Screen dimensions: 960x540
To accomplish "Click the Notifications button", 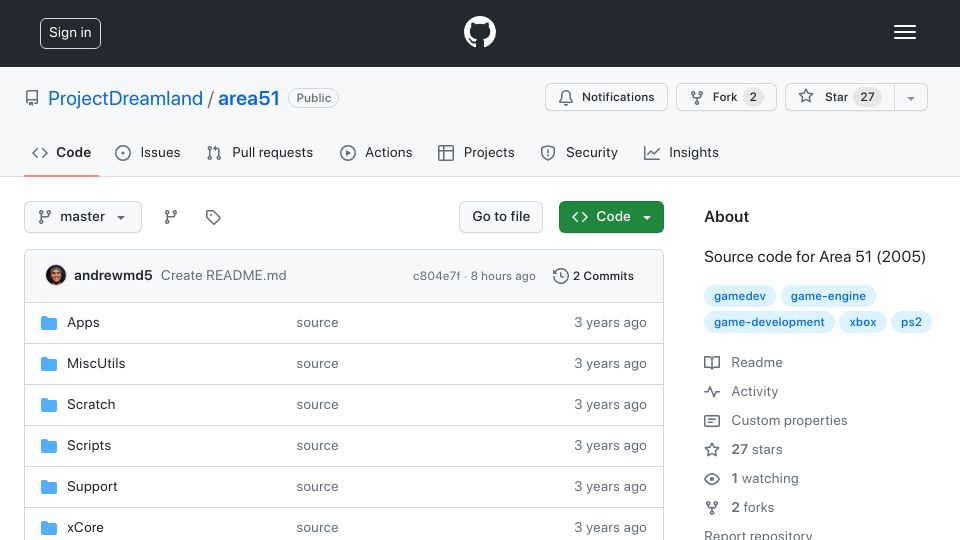I will coord(606,97).
